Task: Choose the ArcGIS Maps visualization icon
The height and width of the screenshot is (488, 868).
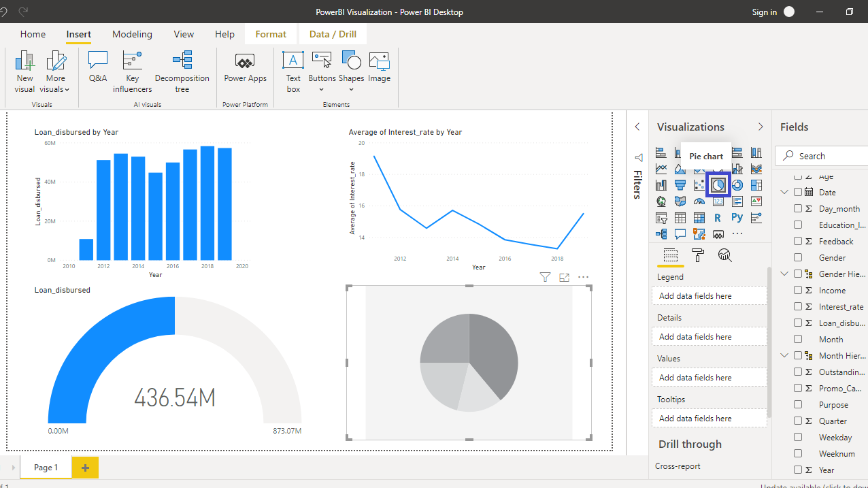Action: [x=699, y=234]
